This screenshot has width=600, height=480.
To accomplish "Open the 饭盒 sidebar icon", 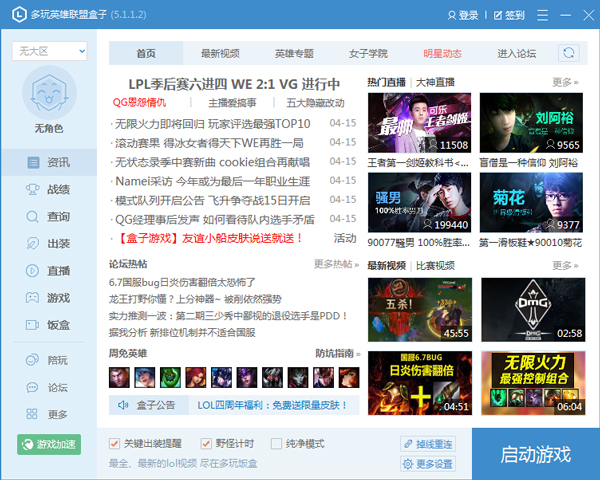I will [34, 324].
